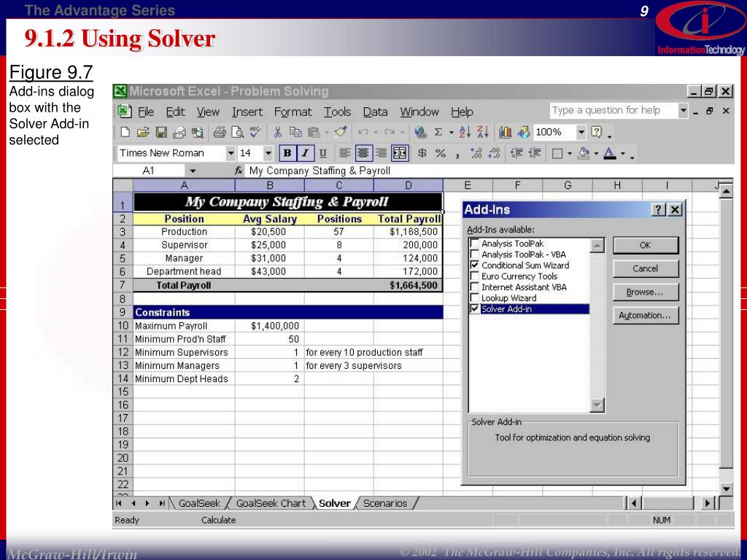Click the Increase Indent icon
This screenshot has height=560, width=747.
click(x=535, y=153)
